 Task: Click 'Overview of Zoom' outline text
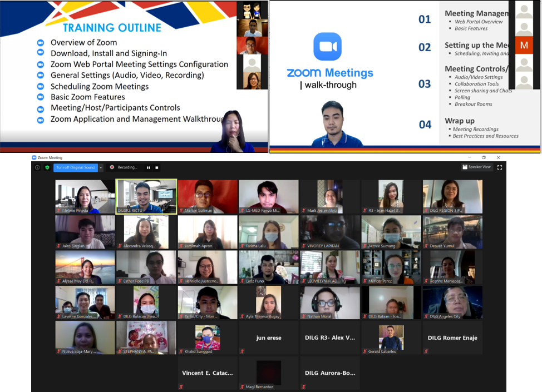point(84,42)
